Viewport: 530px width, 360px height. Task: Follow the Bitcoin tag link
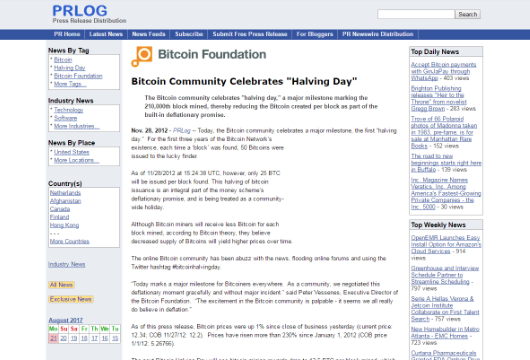pyautogui.click(x=63, y=60)
